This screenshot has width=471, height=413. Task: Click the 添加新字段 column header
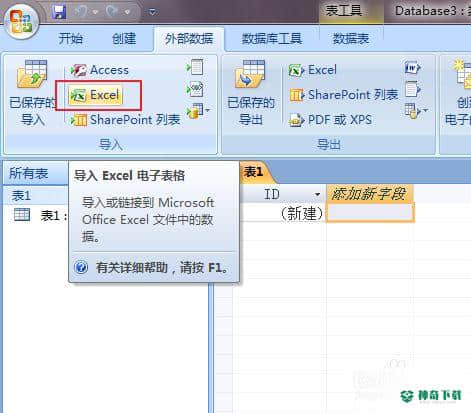369,194
